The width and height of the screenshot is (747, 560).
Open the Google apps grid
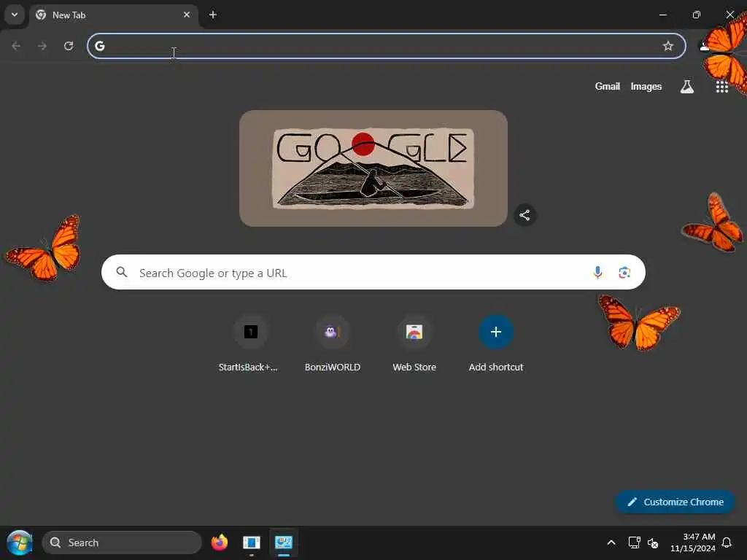click(721, 87)
